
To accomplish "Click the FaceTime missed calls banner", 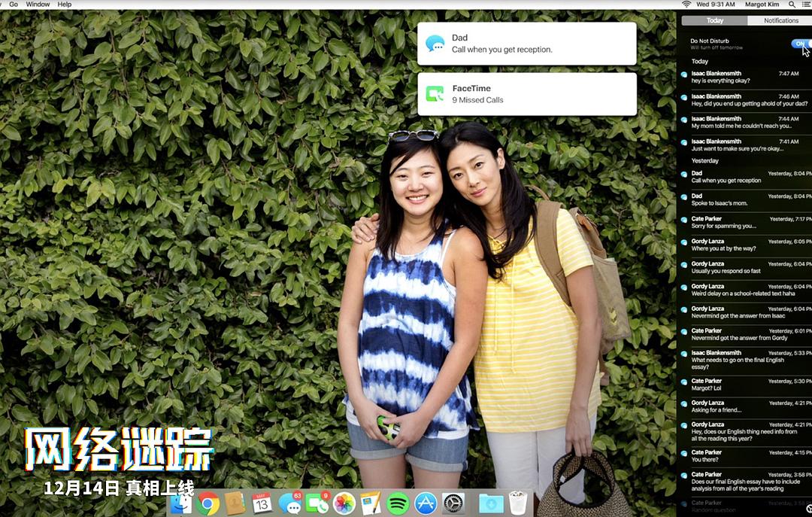I will tap(526, 94).
